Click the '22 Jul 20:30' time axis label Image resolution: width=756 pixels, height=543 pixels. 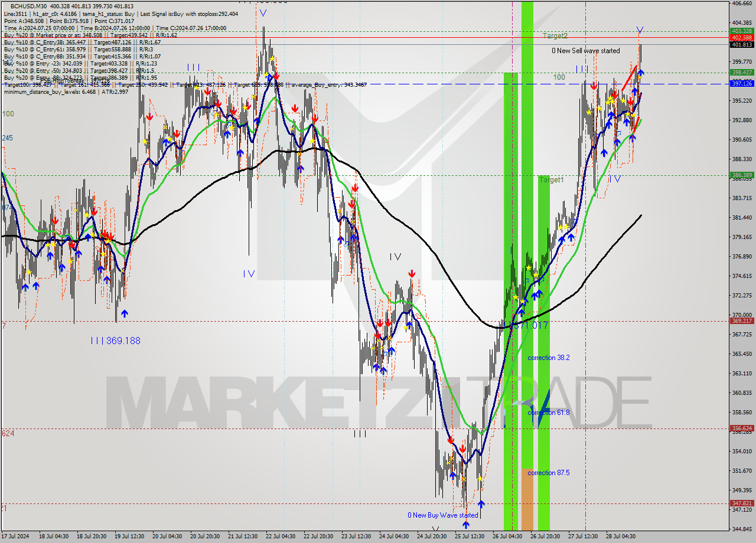point(318,537)
